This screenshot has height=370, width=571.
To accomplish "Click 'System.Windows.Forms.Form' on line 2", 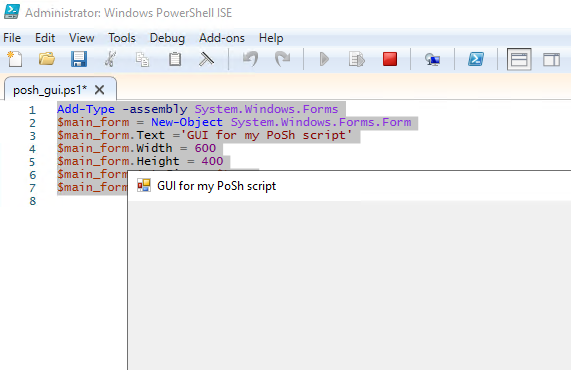I will click(321, 122).
